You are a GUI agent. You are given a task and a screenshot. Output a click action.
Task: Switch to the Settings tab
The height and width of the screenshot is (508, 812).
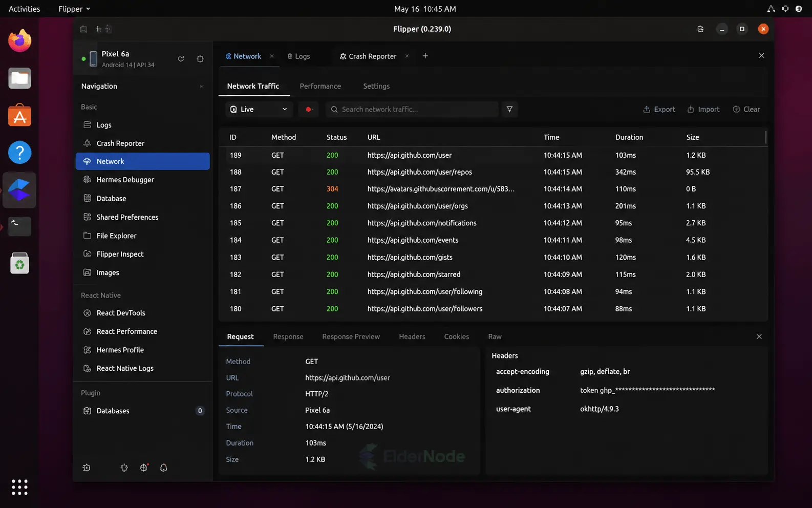point(376,86)
